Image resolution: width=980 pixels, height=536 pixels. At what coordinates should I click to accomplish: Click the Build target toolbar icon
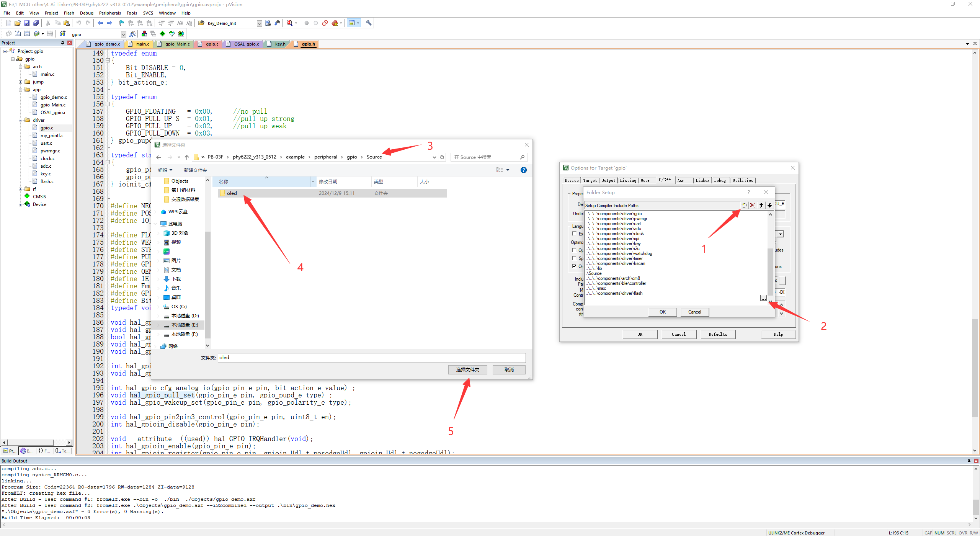click(x=18, y=34)
